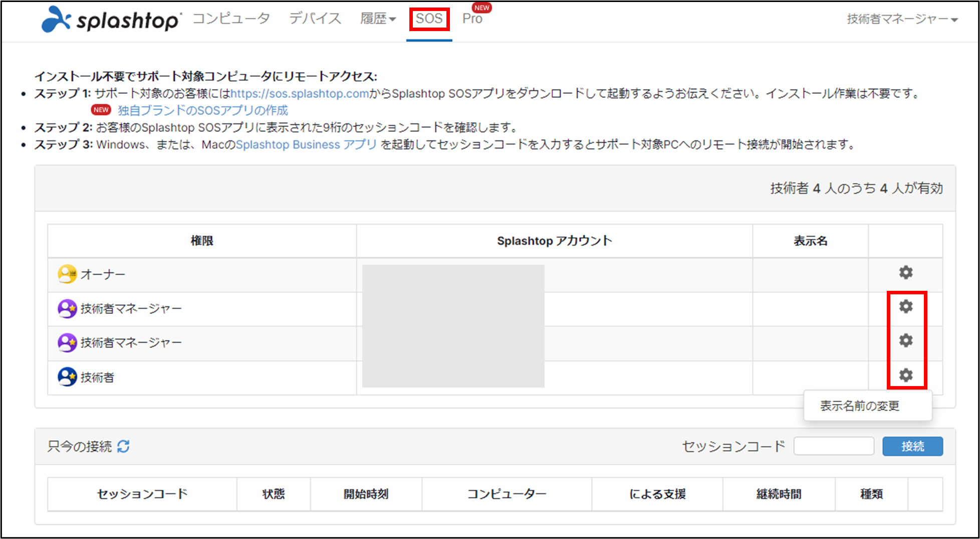Refresh the 只今の接続 session list
This screenshot has height=539, width=980.
tap(124, 446)
